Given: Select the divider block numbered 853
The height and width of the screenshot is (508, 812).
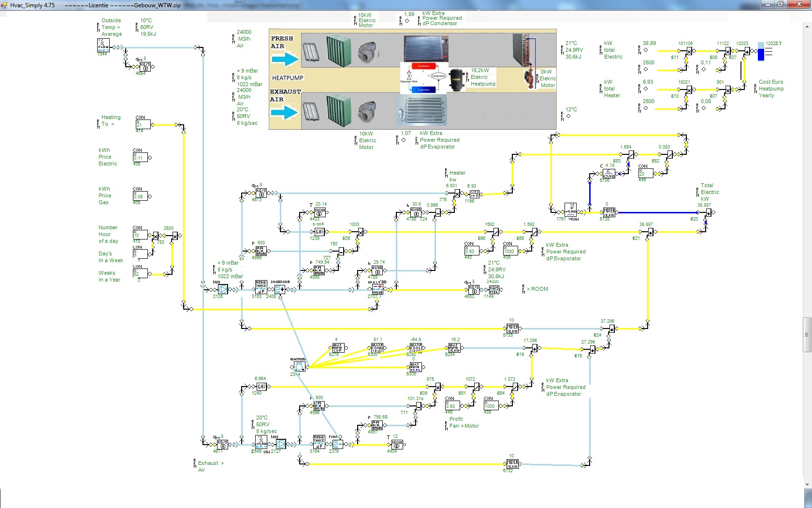Looking at the screenshot, I should coord(631,155).
